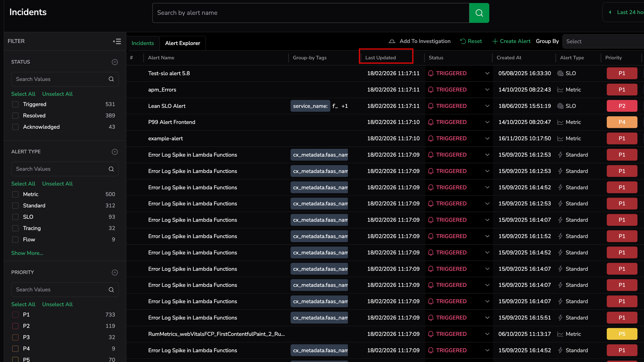Click the P4 priority badge on P99 Alert Frontend
Screen dimensions: 644x362
(x=622, y=122)
